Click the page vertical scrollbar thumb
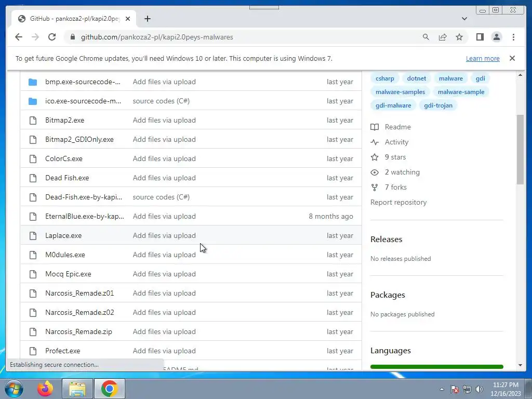Viewport: 532px width, 399px height. [520, 149]
